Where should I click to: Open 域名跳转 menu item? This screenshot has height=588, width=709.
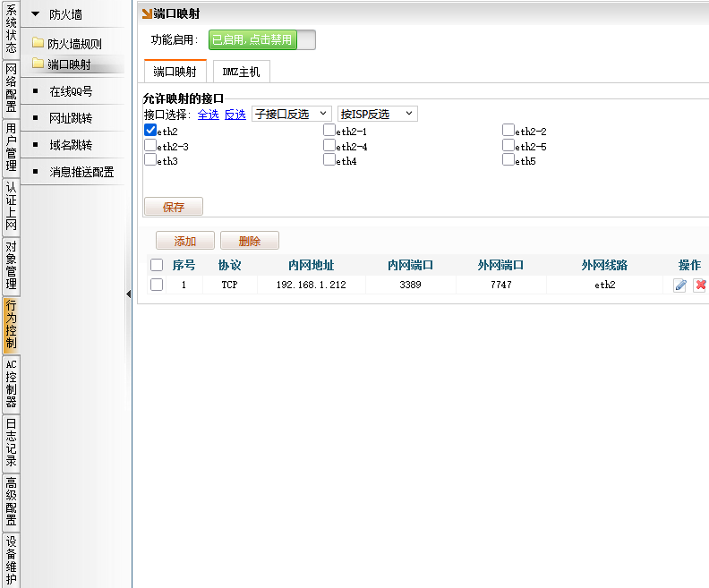[71, 145]
